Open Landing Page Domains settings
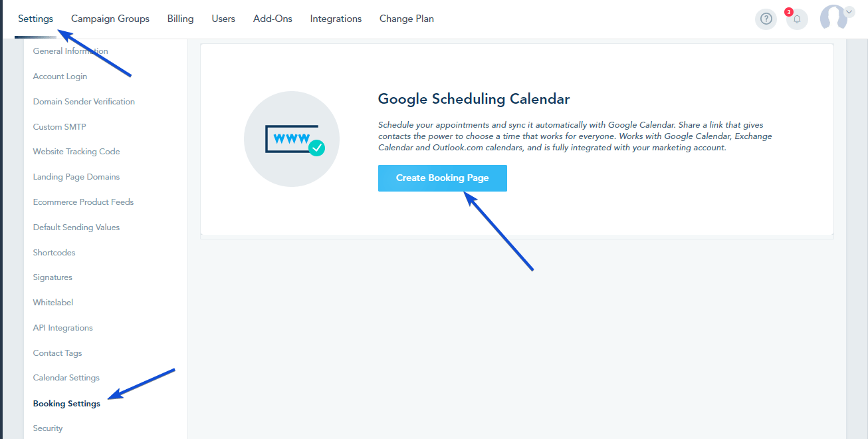 coord(76,177)
